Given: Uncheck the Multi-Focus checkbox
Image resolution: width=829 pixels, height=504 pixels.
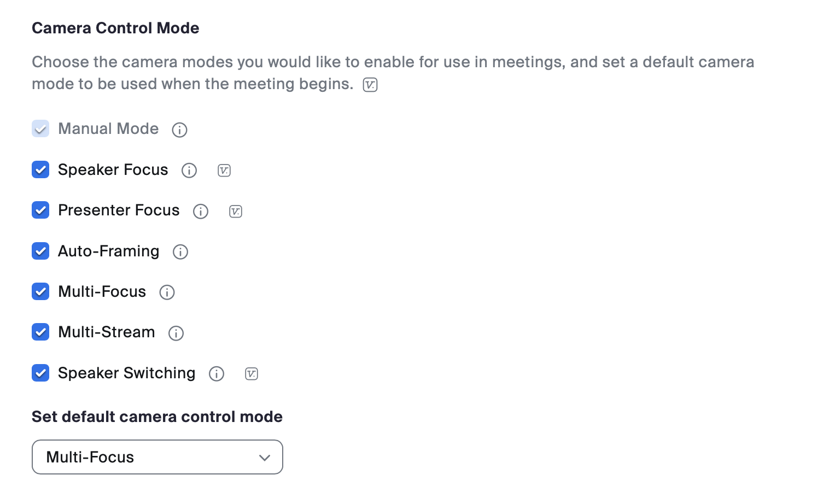Looking at the screenshot, I should coord(40,291).
